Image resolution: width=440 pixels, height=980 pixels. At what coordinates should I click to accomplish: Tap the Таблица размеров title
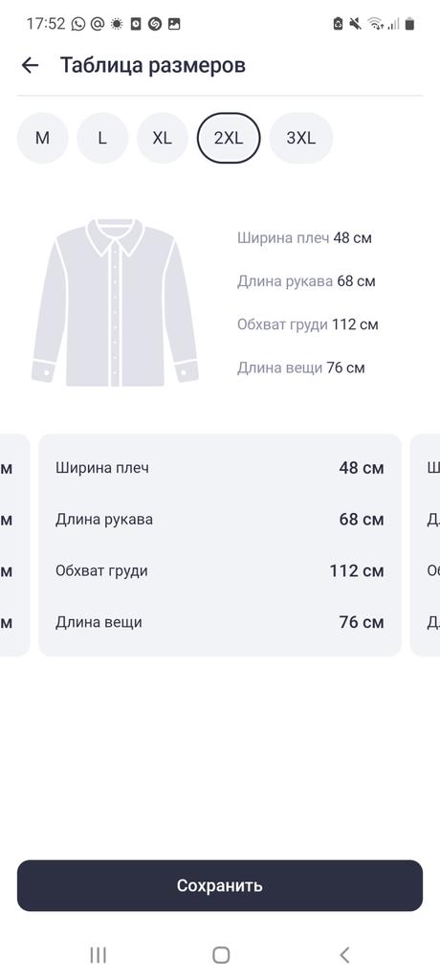click(x=153, y=65)
